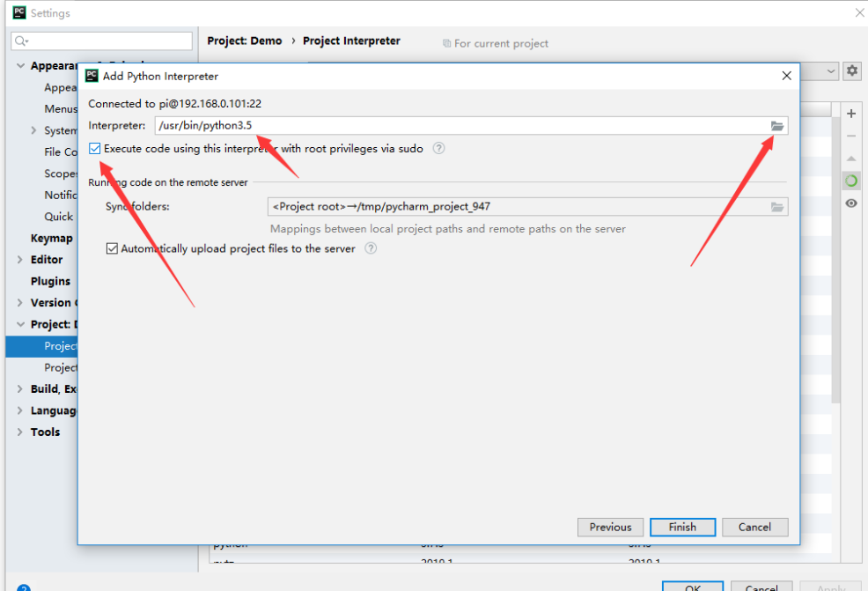Click Cancel in the Settings window
This screenshot has height=591, width=868.
[x=761, y=587]
